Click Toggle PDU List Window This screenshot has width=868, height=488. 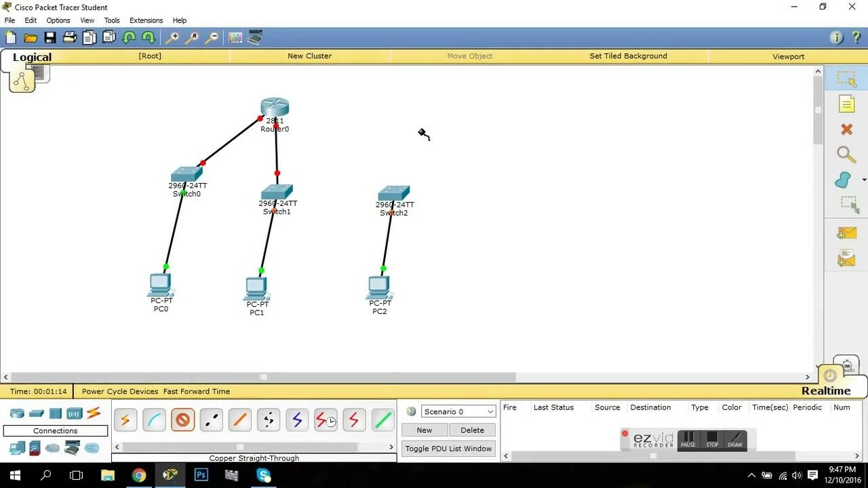[448, 449]
